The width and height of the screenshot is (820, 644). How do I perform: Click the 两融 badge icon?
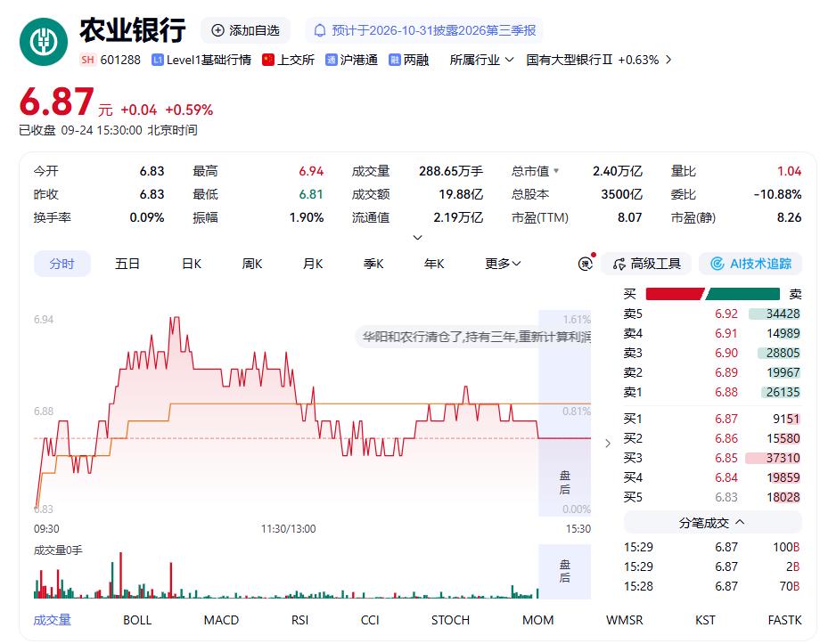coord(394,60)
